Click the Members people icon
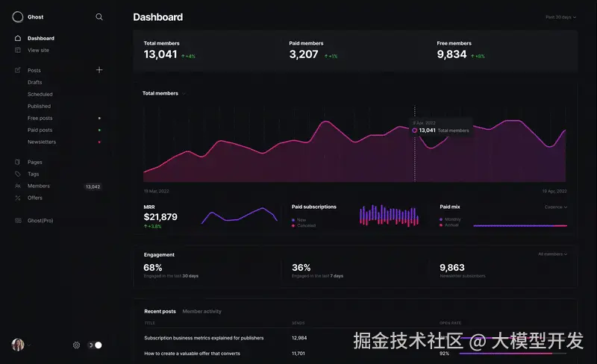Viewport: 597px width, 364px height. tap(17, 186)
